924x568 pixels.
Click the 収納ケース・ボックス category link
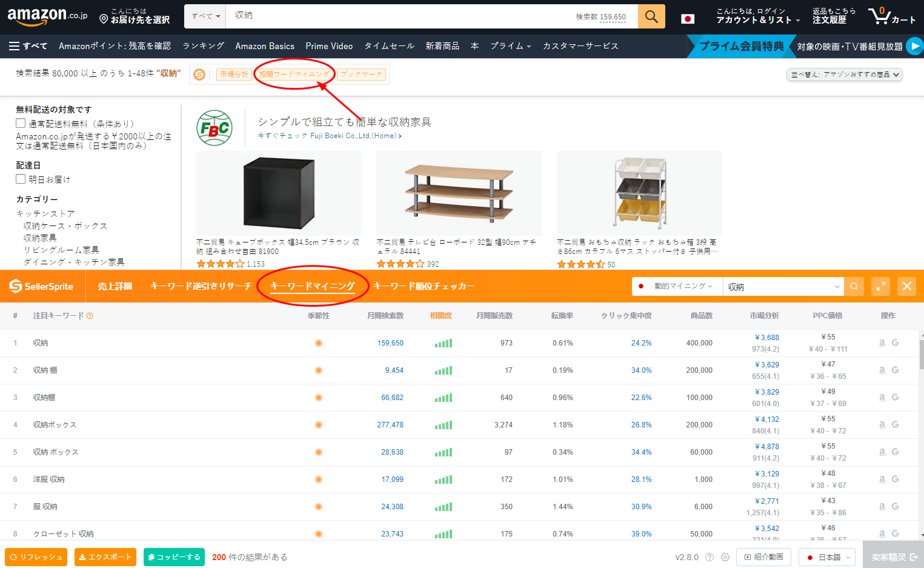(65, 226)
